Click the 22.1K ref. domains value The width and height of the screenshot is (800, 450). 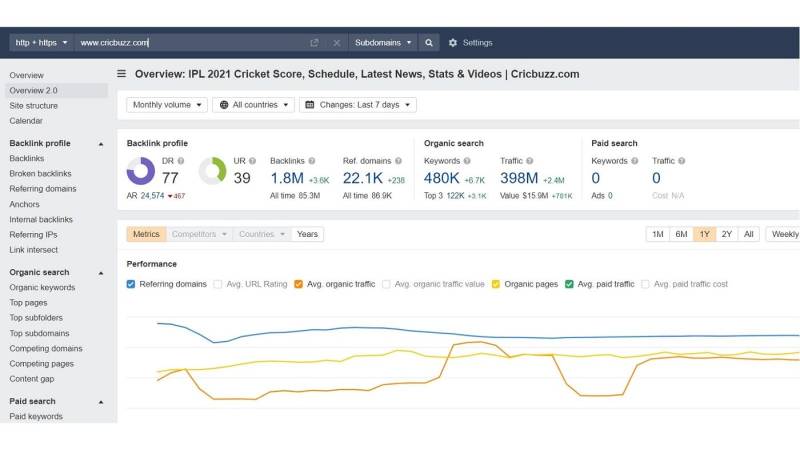tap(363, 178)
